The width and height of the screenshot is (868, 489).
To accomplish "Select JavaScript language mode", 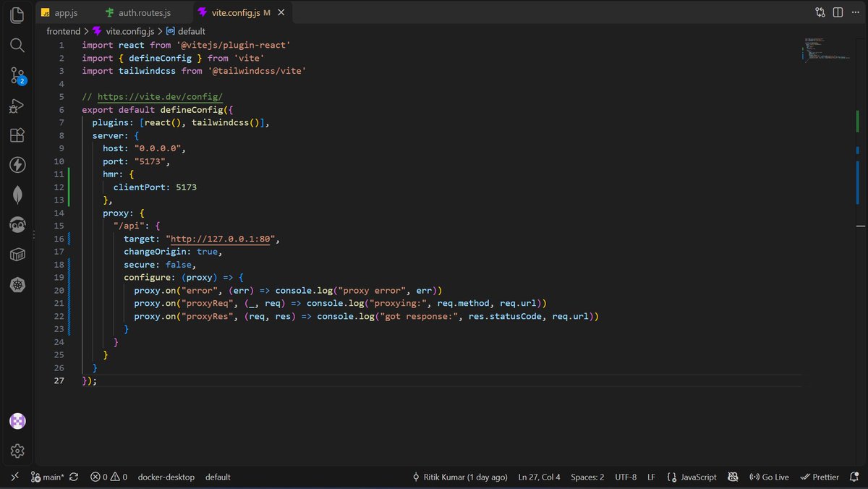I will tap(699, 477).
